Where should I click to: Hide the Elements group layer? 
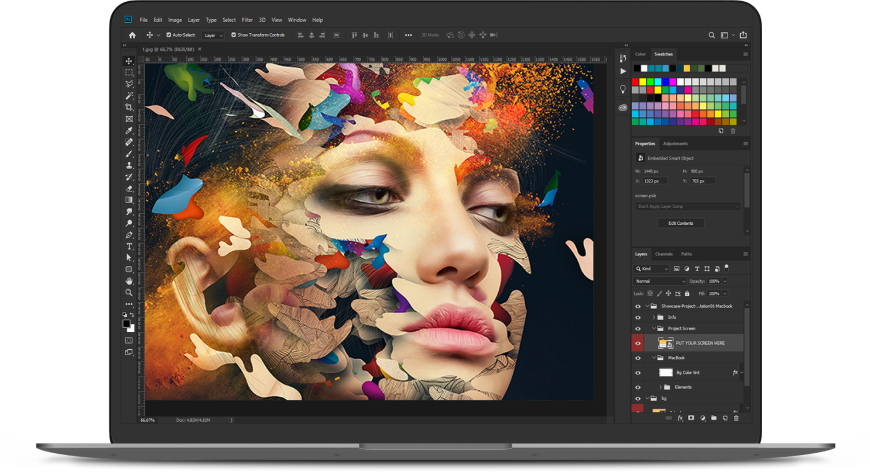coord(638,387)
